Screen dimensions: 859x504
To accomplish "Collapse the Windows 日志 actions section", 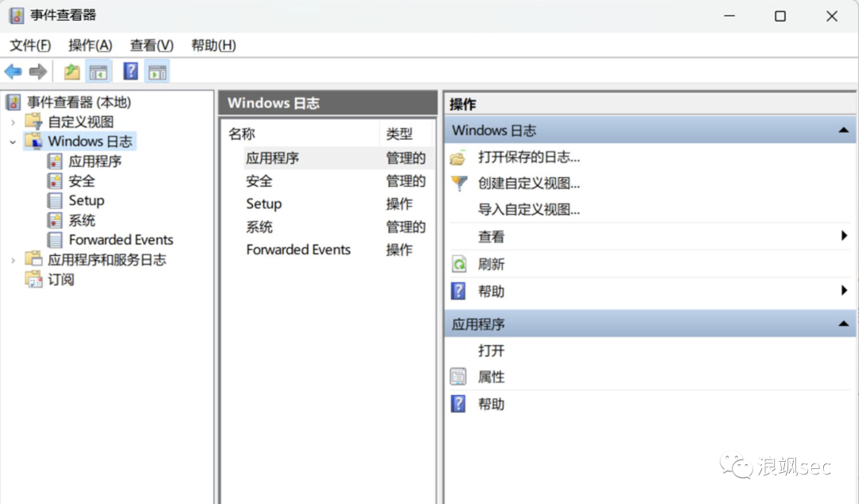I will click(844, 130).
